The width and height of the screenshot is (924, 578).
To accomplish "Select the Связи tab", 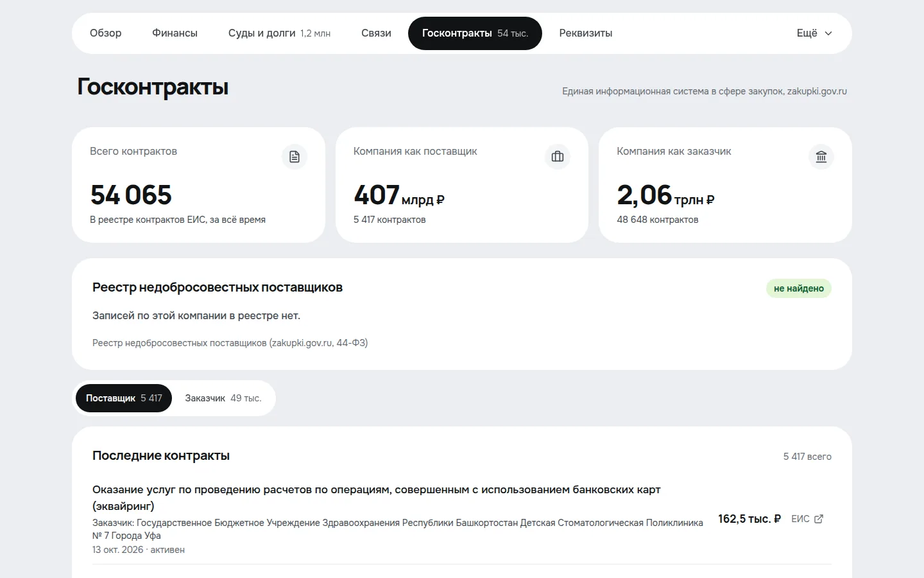I will tap(376, 33).
